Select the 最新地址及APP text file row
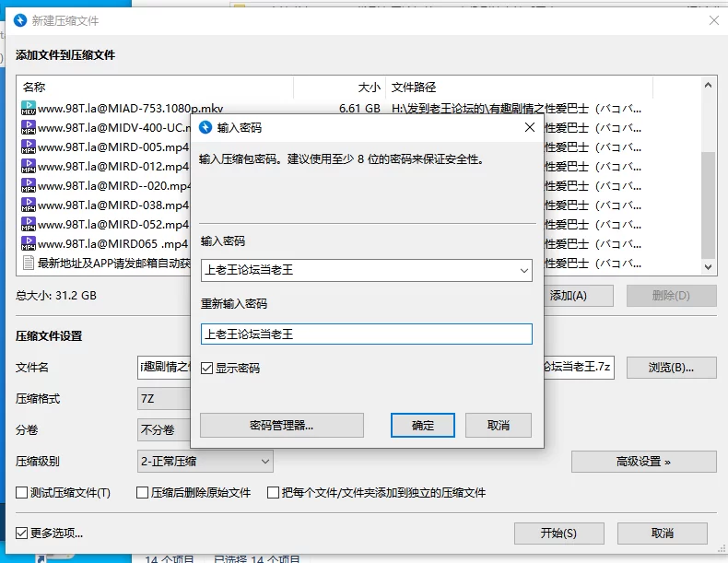 pyautogui.click(x=113, y=264)
